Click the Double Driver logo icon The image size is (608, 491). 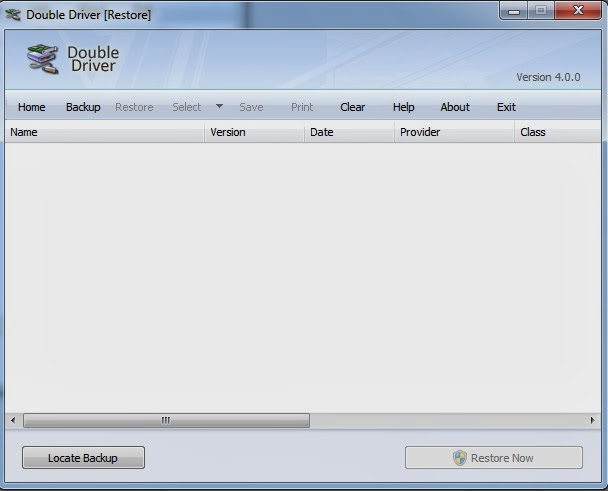(43, 59)
